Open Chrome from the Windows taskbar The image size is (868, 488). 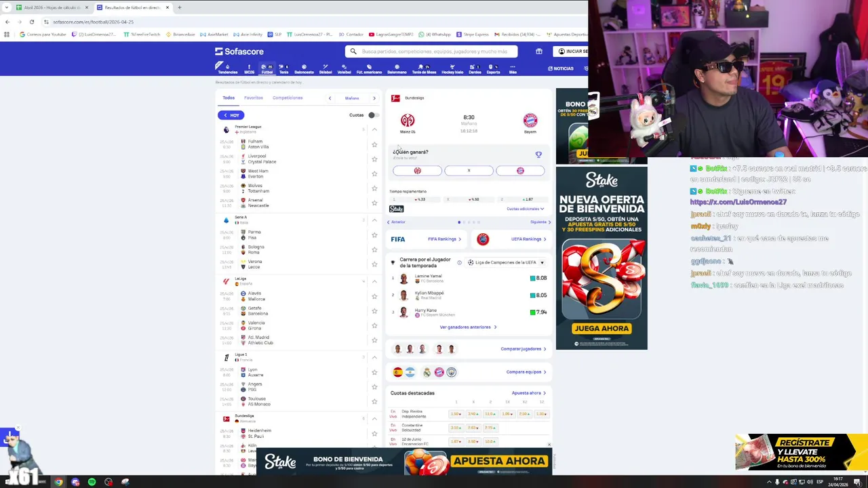pyautogui.click(x=58, y=483)
